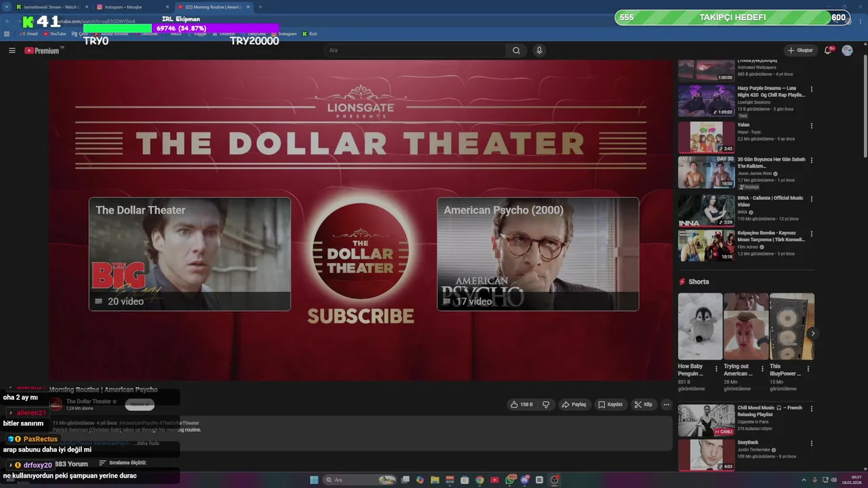
Task: Open OBS Studio from the taskbar
Action: point(554,480)
